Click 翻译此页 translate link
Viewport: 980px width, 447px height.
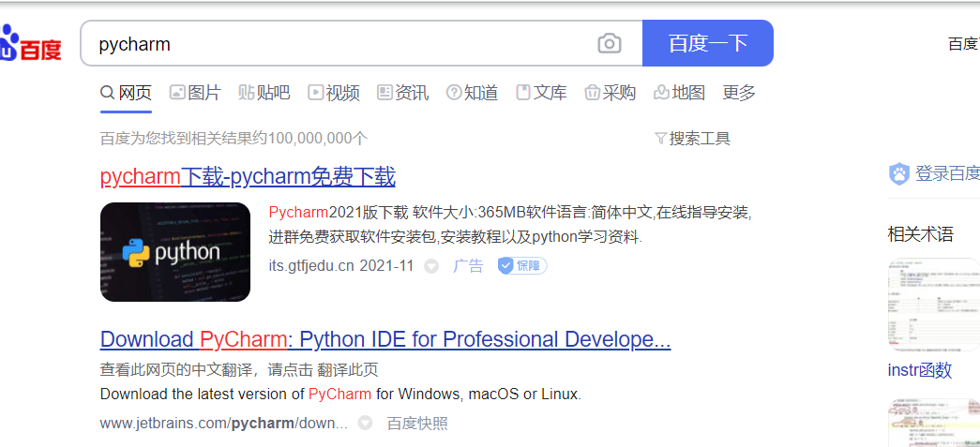click(348, 369)
